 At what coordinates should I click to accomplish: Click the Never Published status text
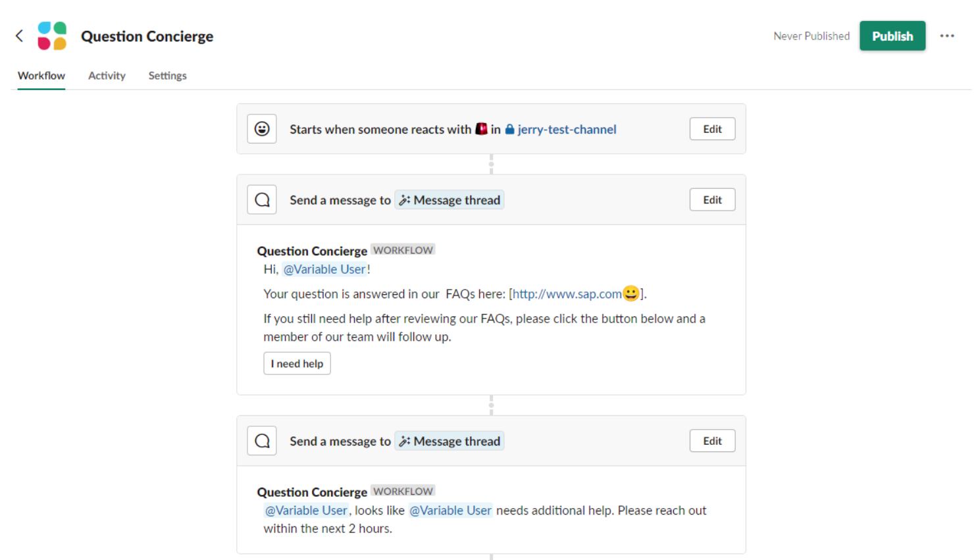pos(811,36)
